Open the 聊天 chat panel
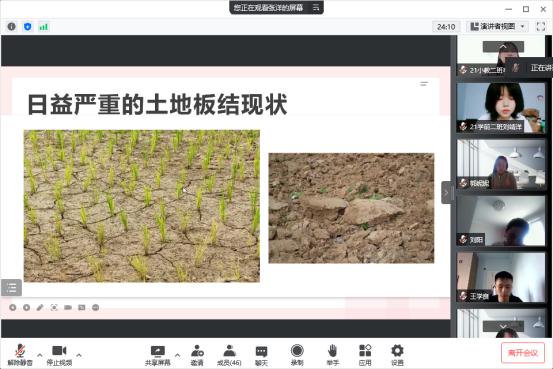This screenshot has width=553, height=369. click(x=261, y=355)
